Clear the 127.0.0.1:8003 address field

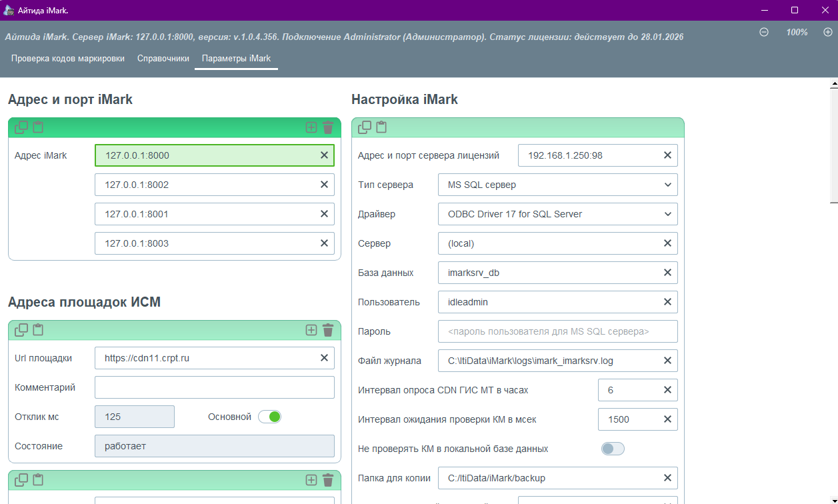point(324,243)
